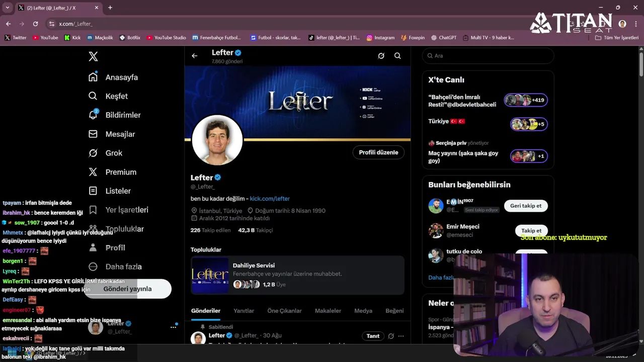The height and width of the screenshot is (362, 644).
Task: Reload the page in browser
Action: (x=35, y=24)
